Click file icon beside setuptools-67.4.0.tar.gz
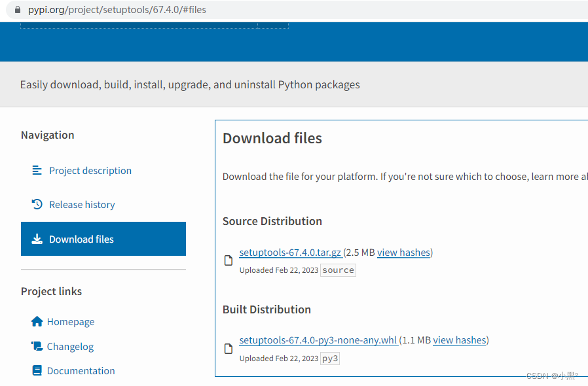Image resolution: width=588 pixels, height=386 pixels. (x=229, y=260)
